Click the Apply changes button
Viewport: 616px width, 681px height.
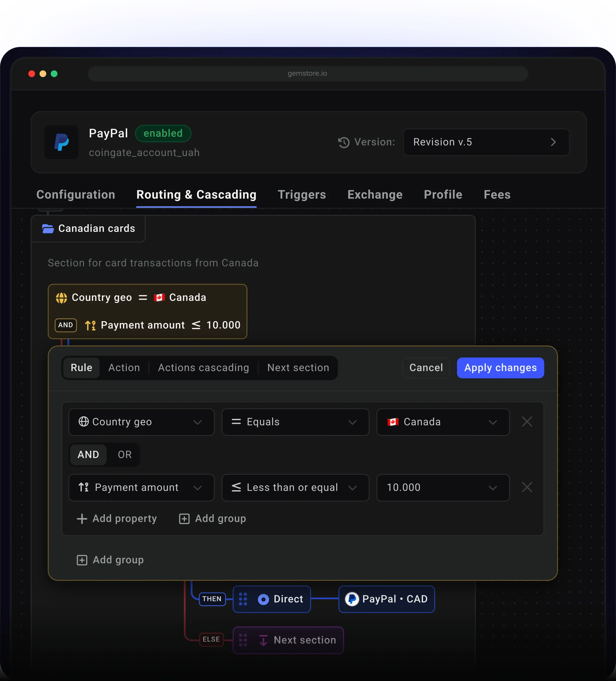click(501, 367)
